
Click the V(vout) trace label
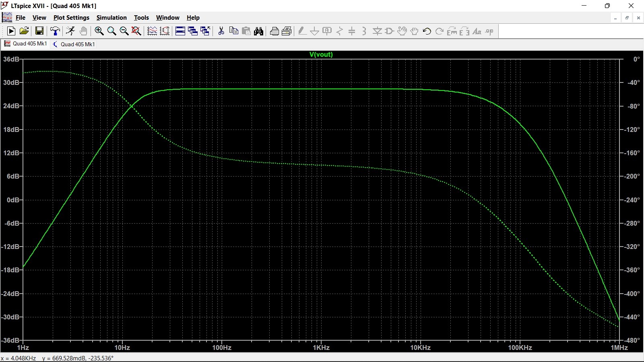(x=321, y=54)
